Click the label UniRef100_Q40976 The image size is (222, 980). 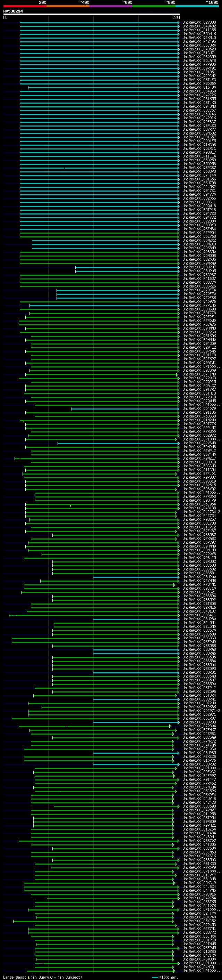coord(199,301)
